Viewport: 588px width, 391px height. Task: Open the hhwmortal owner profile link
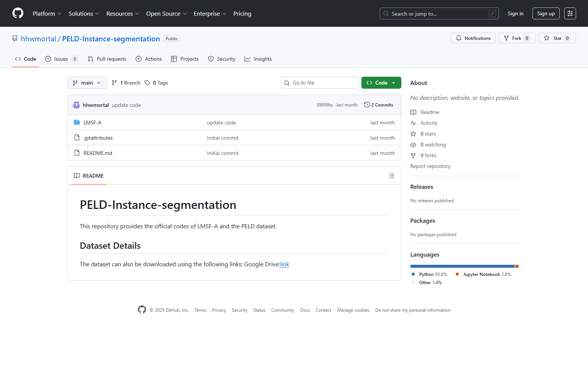(38, 39)
